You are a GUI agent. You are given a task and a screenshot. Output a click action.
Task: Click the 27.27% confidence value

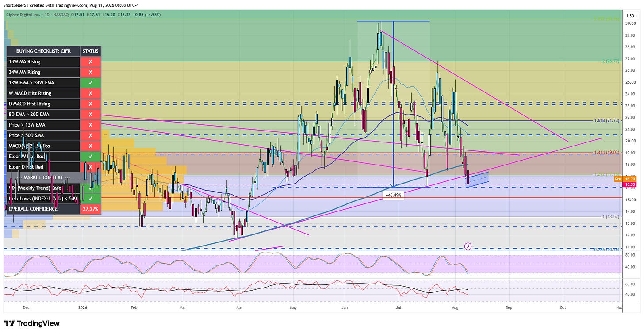91,209
